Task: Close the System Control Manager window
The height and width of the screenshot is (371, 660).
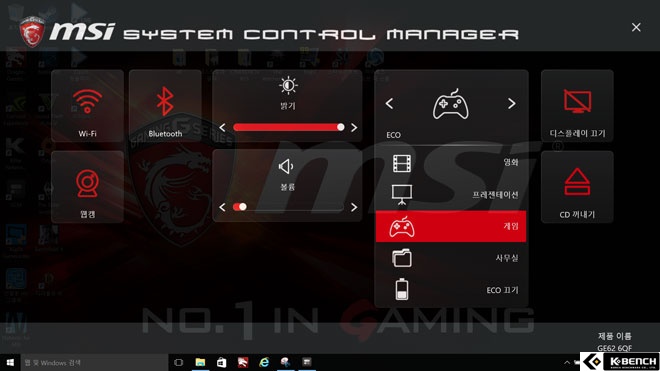Action: 636,27
